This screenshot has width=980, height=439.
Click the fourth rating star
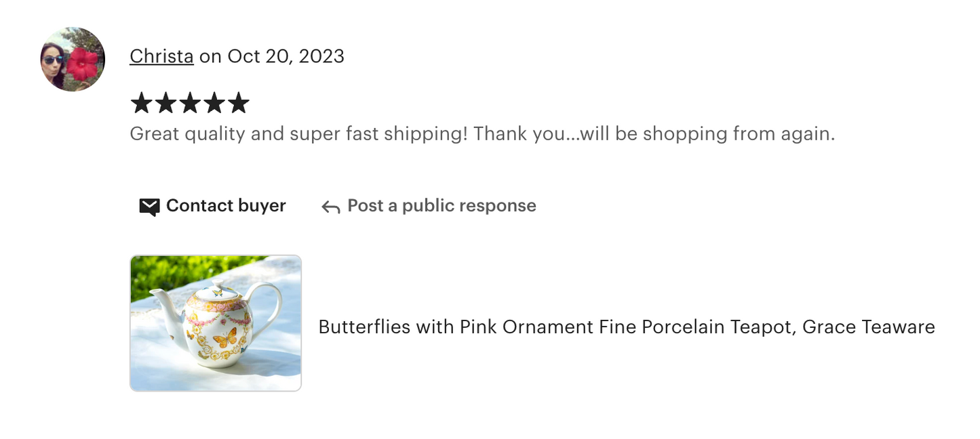(214, 104)
